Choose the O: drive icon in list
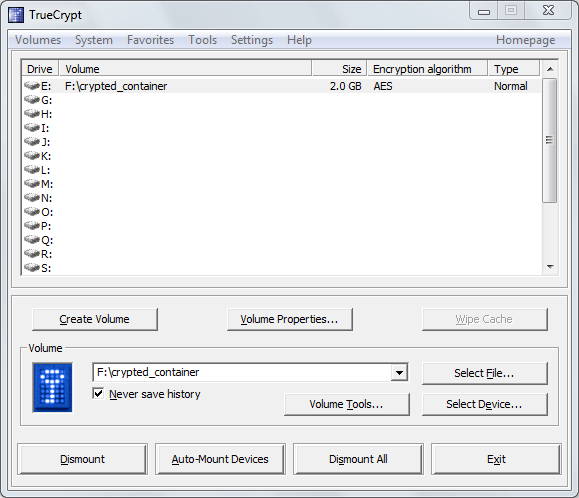Screen dimensions: 579x498 click(32, 212)
